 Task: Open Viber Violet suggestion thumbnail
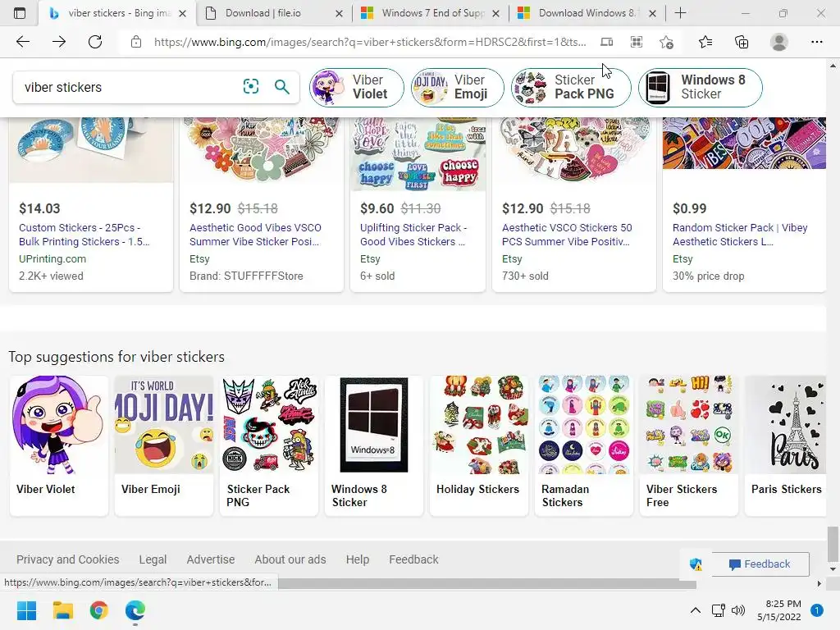[x=59, y=426]
